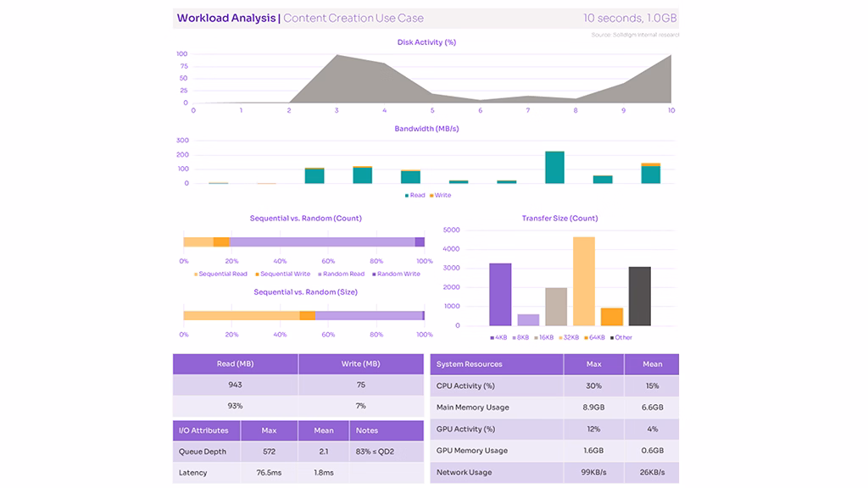Click the 8.9GB main memory max value

[593, 408]
